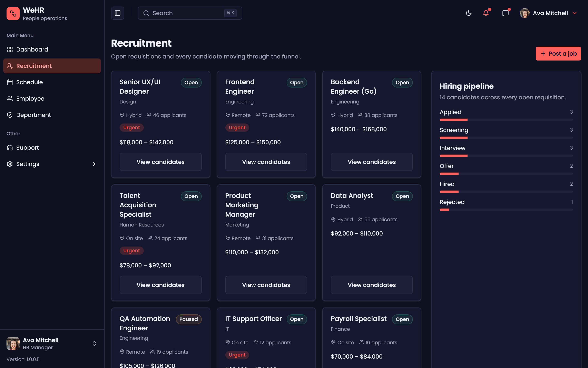Switch to dark mode moon icon
This screenshot has height=368, width=588.
pyautogui.click(x=469, y=13)
